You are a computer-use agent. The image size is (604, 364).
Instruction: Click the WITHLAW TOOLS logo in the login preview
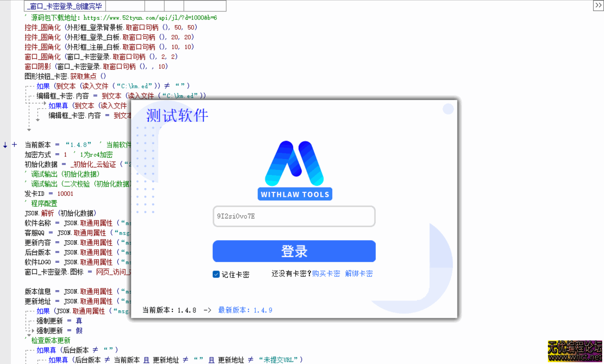pos(294,167)
